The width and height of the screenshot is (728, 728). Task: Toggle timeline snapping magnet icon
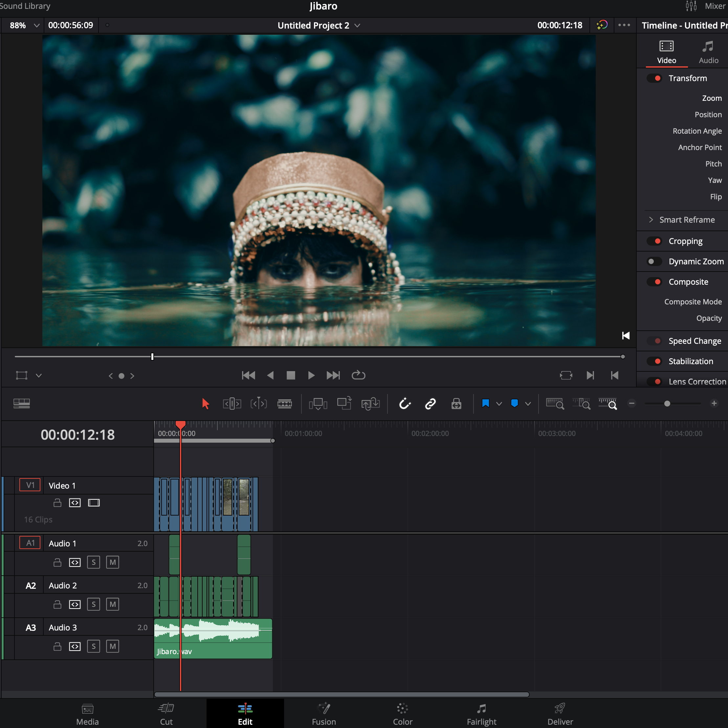coord(405,404)
